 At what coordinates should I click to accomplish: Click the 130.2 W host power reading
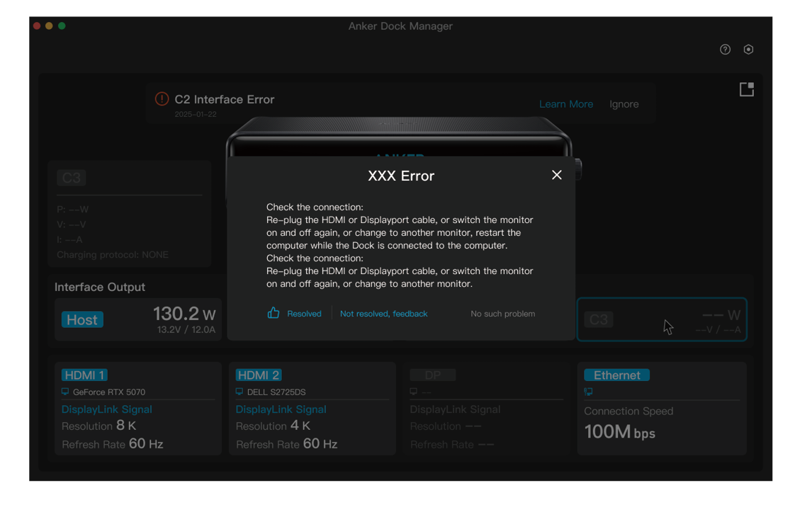184,314
